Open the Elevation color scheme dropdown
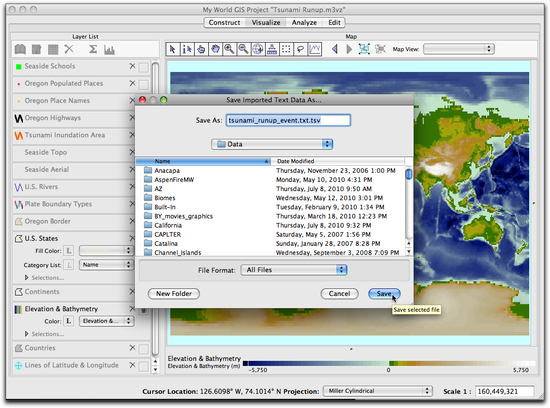This screenshot has height=408, width=550. pos(106,321)
